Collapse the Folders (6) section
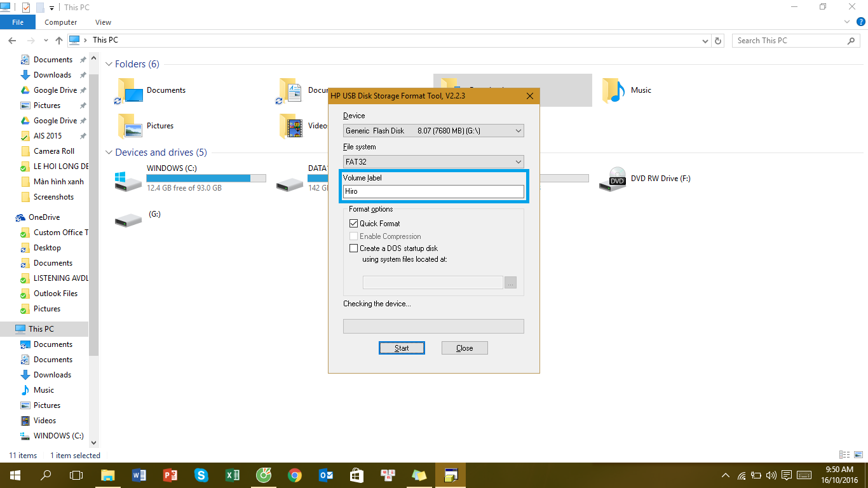868x488 pixels. (x=109, y=64)
